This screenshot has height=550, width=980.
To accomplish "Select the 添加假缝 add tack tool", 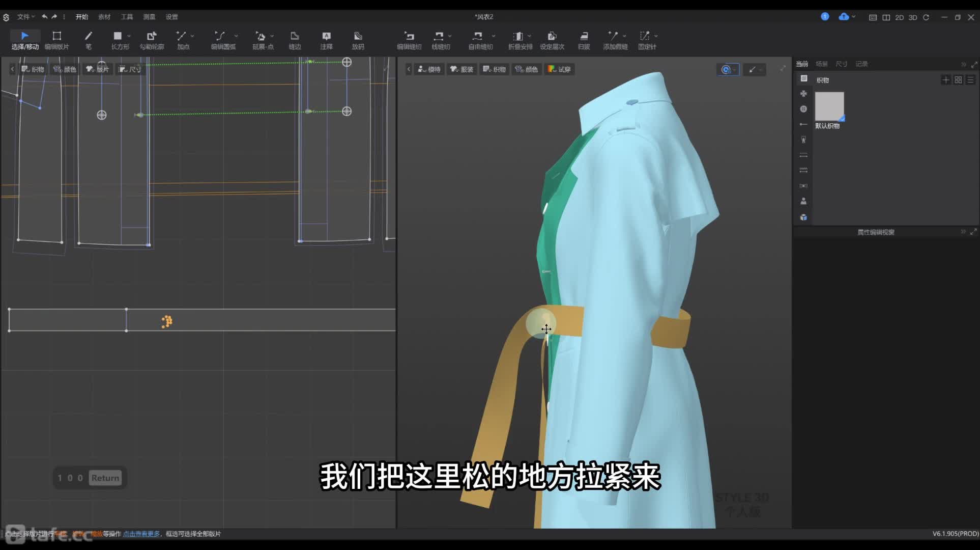I will pyautogui.click(x=615, y=40).
